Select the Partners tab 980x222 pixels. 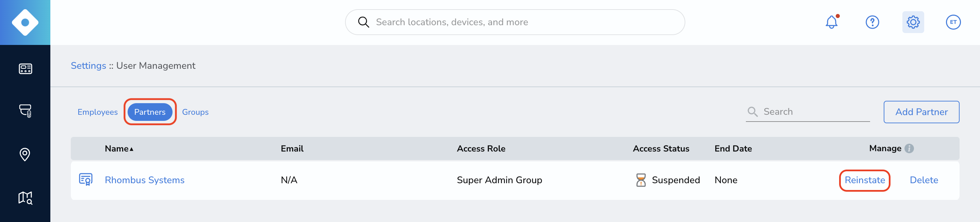pyautogui.click(x=150, y=112)
